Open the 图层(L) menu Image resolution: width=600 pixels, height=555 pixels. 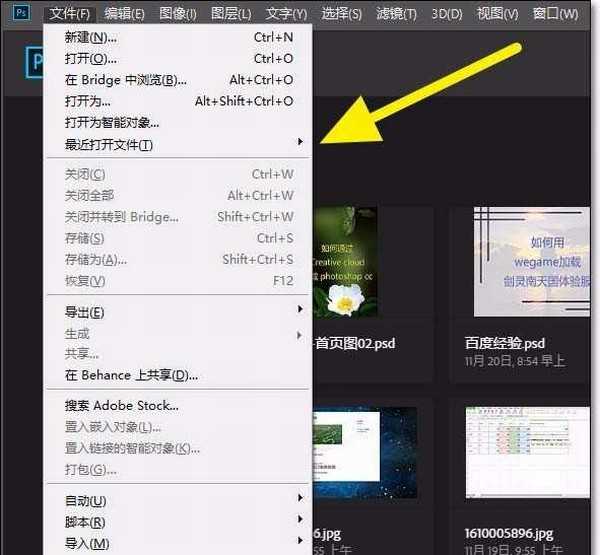(232, 14)
